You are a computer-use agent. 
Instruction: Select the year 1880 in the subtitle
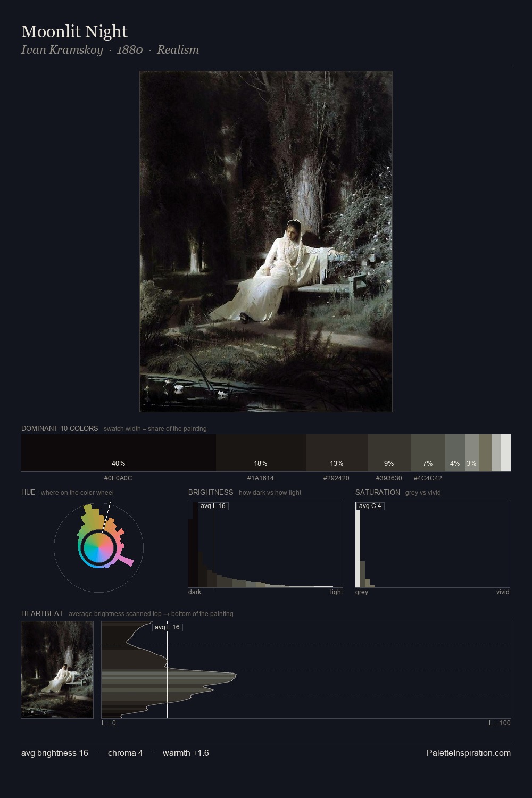click(x=130, y=49)
